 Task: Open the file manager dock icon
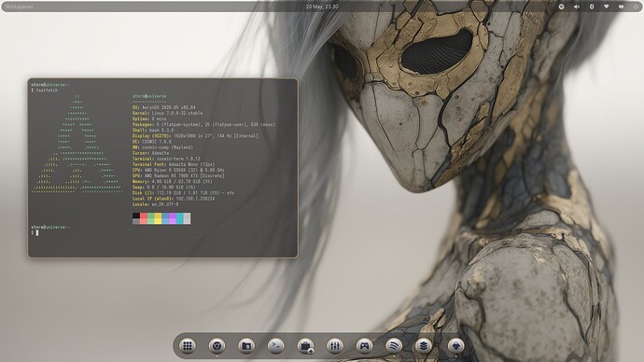pos(246,346)
